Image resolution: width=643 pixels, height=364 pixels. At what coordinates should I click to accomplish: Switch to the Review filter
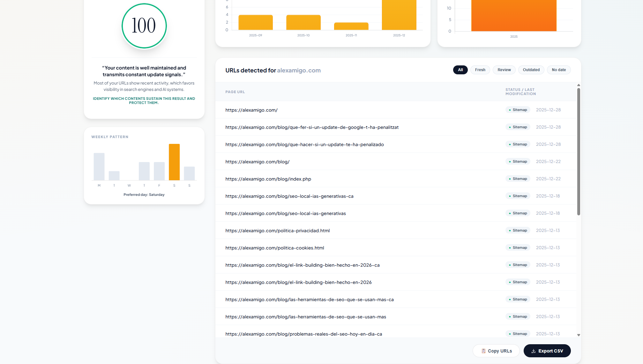[504, 70]
